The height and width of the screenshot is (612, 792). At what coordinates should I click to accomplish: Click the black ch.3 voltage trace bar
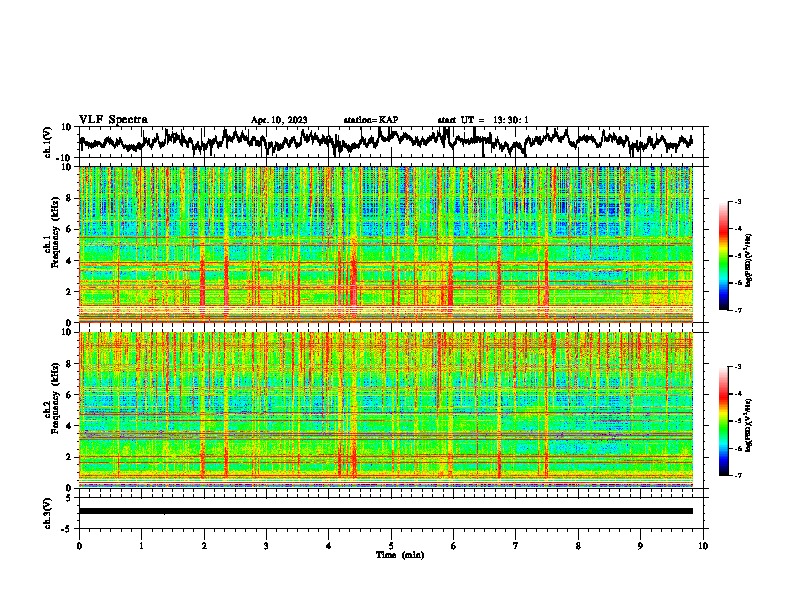[385, 511]
